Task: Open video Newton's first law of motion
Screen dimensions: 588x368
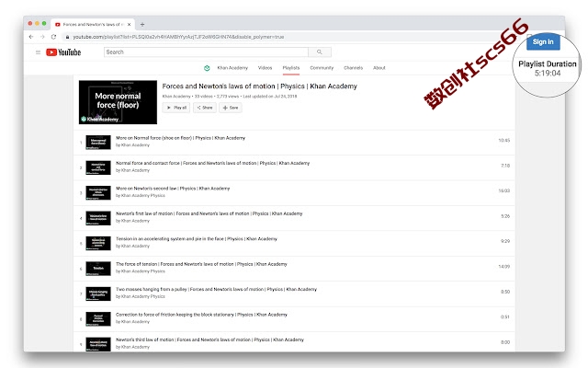Action: pos(209,213)
